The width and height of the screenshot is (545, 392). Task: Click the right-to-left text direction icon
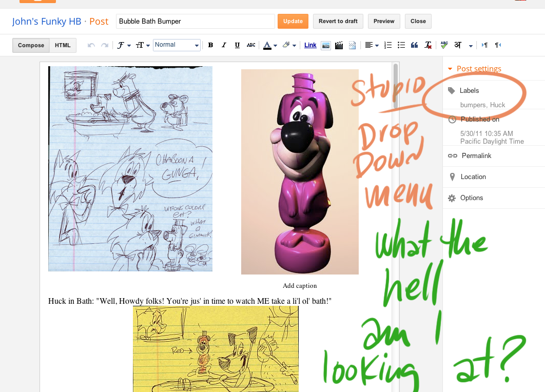[x=498, y=45]
